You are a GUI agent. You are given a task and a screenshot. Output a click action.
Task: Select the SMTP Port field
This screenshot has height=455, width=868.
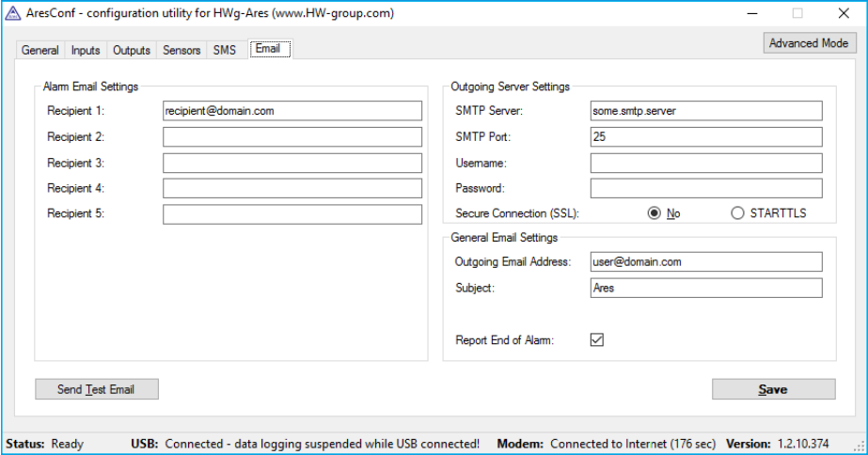tap(705, 137)
